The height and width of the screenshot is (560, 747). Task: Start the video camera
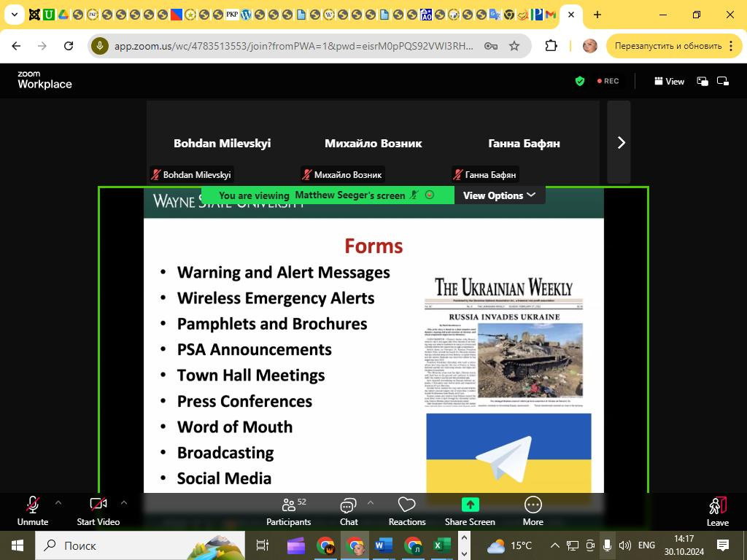click(98, 510)
